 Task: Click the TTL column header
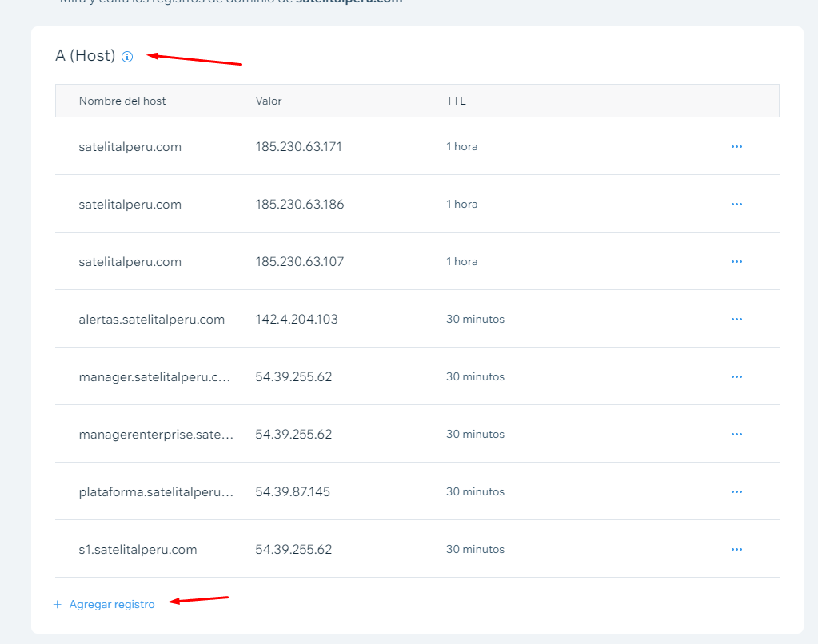(456, 101)
